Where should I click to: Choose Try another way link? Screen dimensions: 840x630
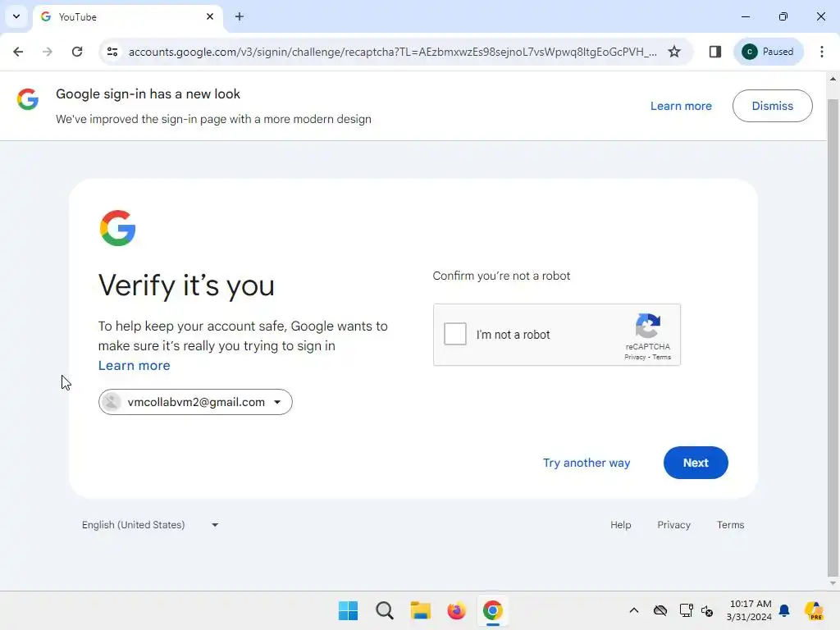pyautogui.click(x=587, y=463)
